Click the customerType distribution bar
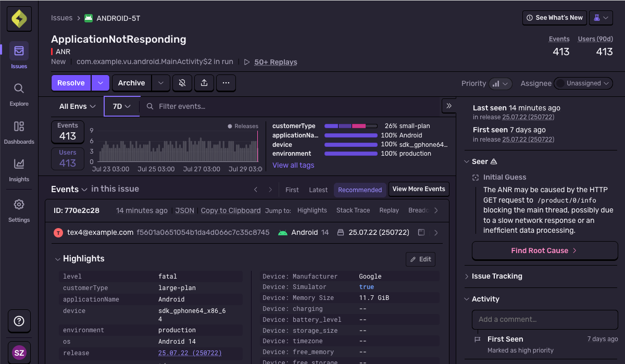This screenshot has width=625, height=364. pos(351,126)
